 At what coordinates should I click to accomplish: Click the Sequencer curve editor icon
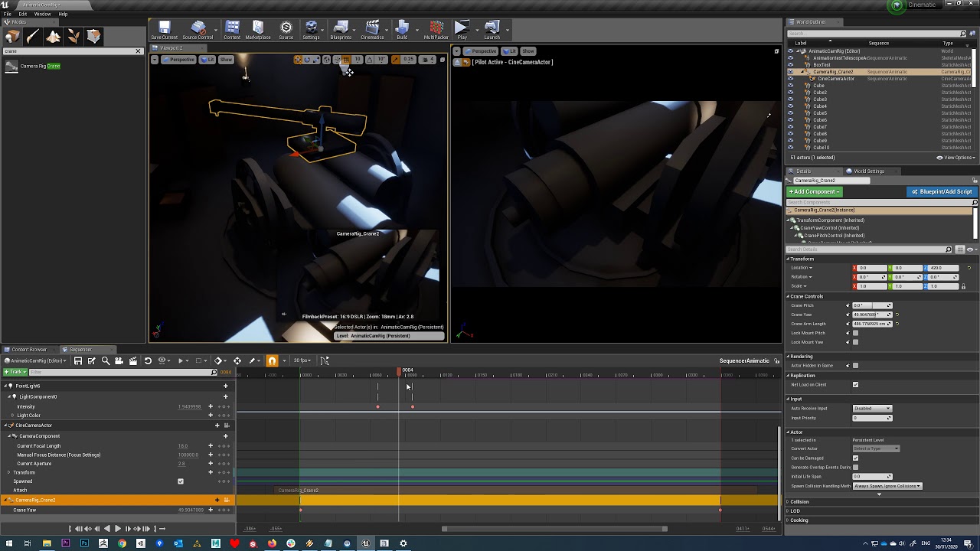325,360
